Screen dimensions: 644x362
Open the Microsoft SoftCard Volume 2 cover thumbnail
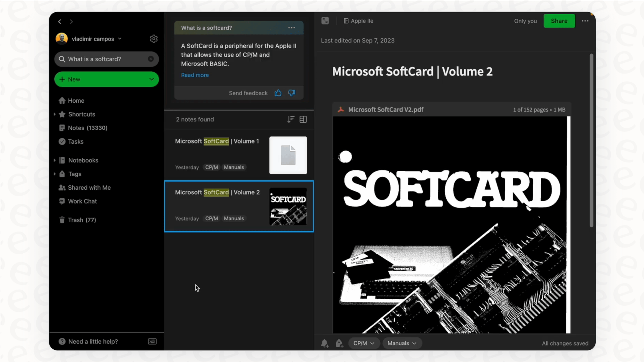click(x=288, y=206)
